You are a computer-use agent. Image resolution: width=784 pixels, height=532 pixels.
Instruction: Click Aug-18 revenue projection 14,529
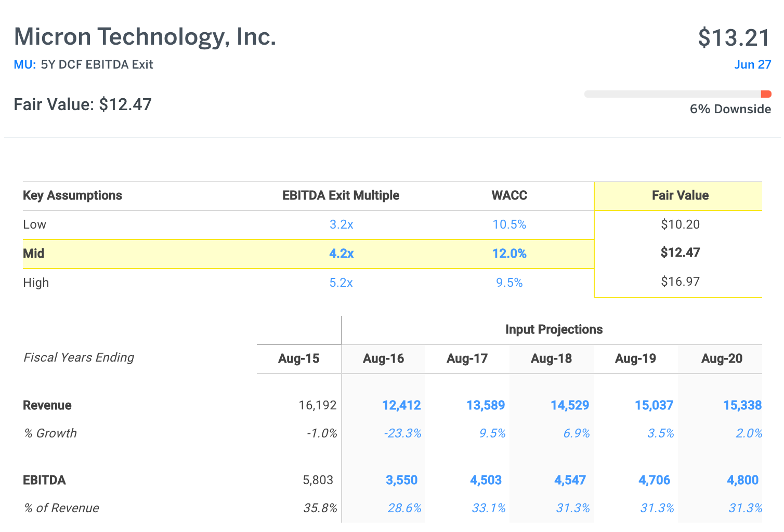[x=570, y=405]
